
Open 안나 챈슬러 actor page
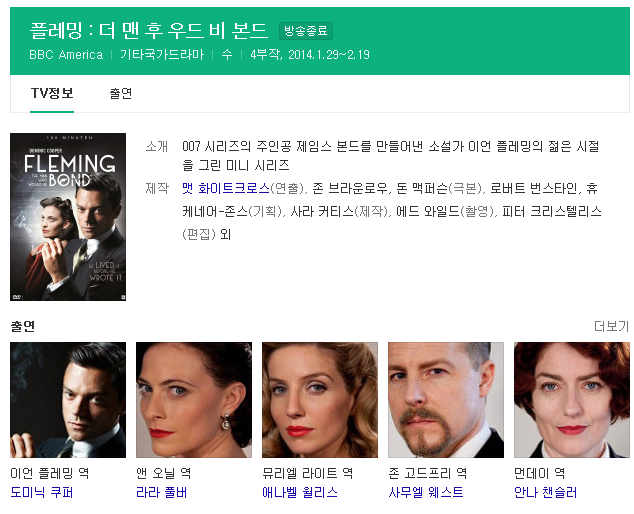tap(545, 492)
